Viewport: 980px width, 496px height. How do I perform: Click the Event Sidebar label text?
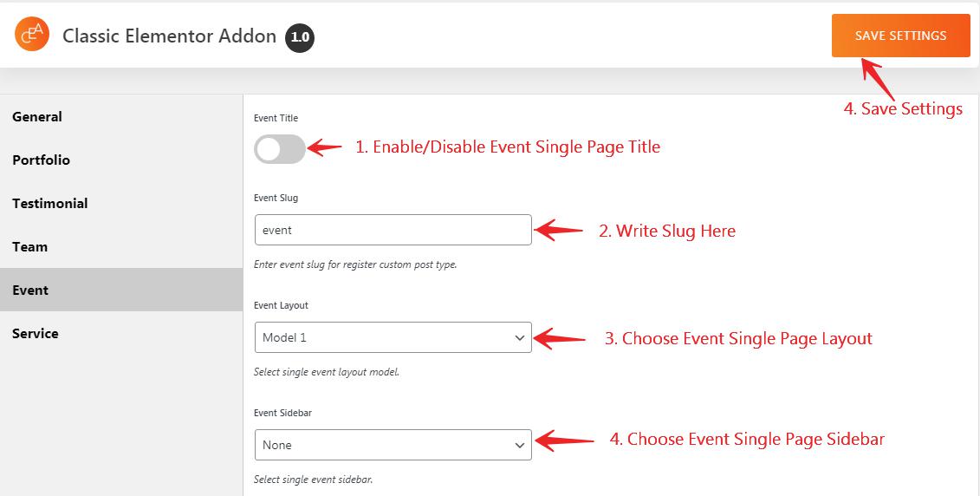[282, 413]
